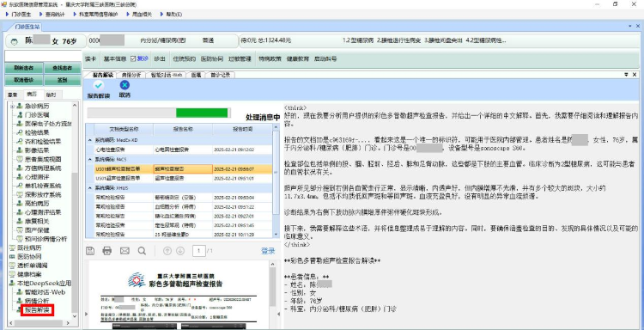Screen dimensions: 644x330
Task: Switch to the 病情分析 tab above the toolbar
Action: pyautogui.click(x=131, y=76)
